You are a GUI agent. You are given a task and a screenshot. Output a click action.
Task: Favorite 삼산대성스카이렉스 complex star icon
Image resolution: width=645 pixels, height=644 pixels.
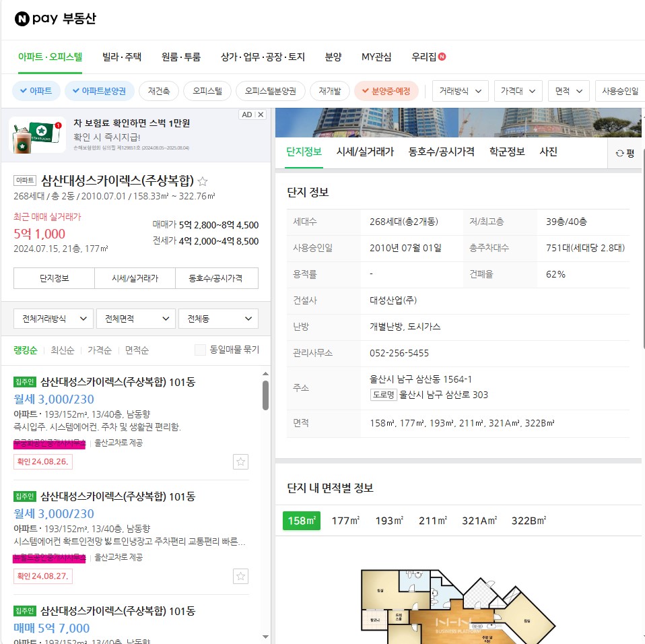pos(203,181)
